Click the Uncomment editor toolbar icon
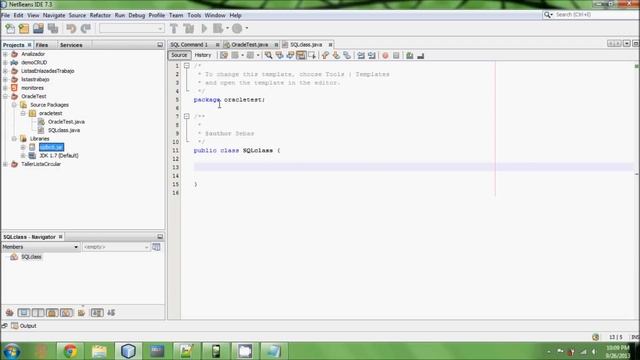 point(420,55)
